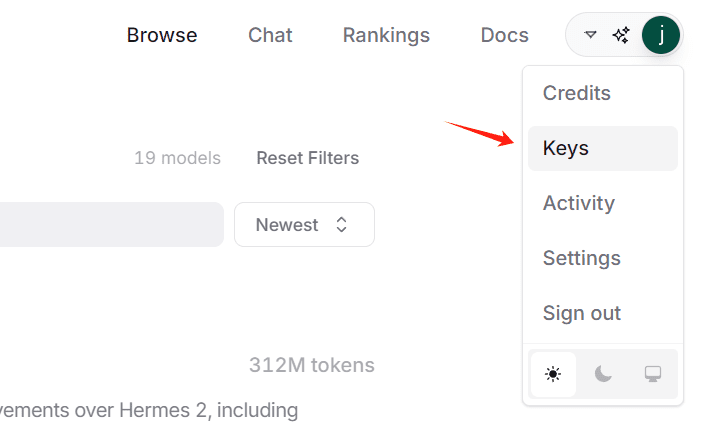Click the green 'j' user avatar
The height and width of the screenshot is (429, 702).
coord(661,35)
